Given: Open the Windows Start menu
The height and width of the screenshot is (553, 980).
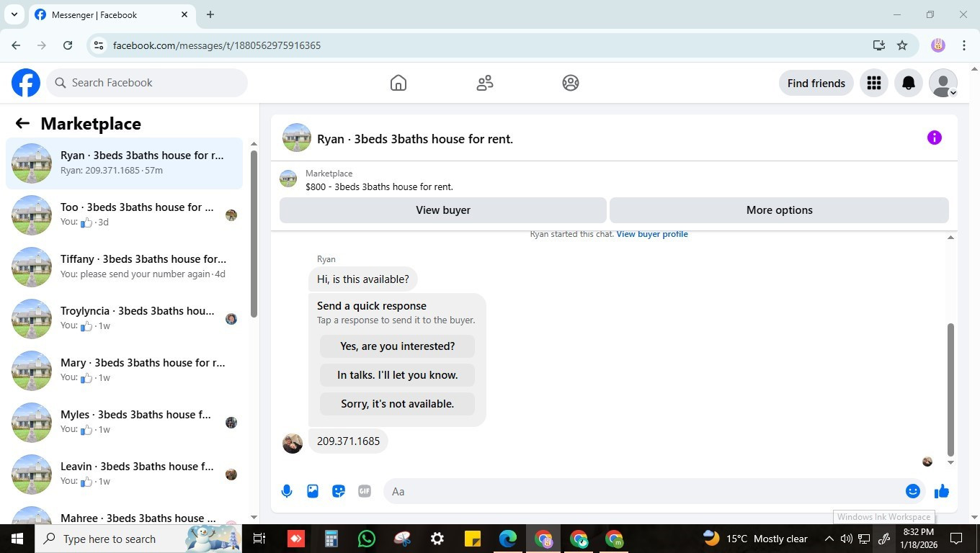Looking at the screenshot, I should [x=17, y=539].
